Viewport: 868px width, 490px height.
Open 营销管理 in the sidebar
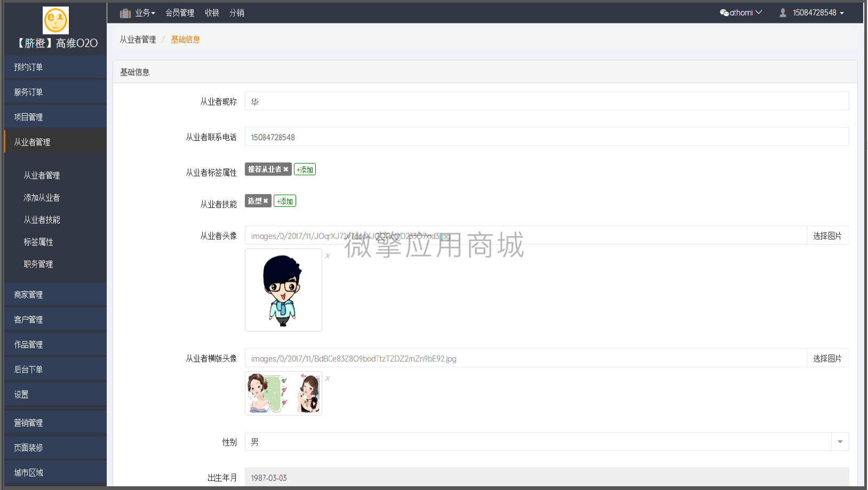pyautogui.click(x=55, y=423)
